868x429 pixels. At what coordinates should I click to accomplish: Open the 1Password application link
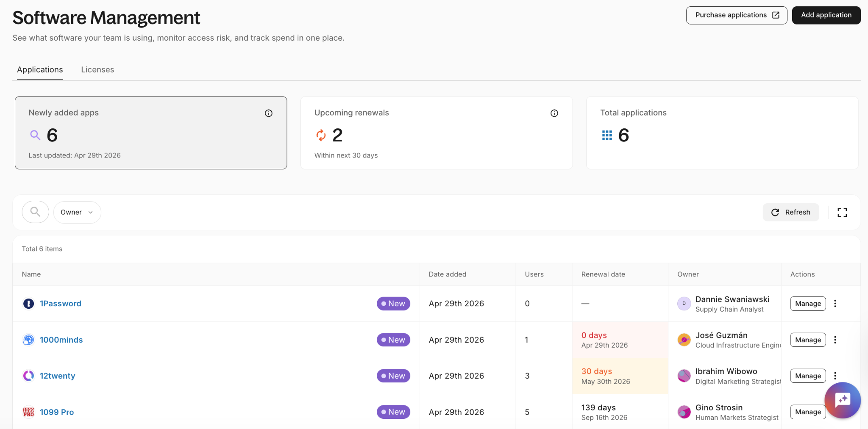(61, 304)
